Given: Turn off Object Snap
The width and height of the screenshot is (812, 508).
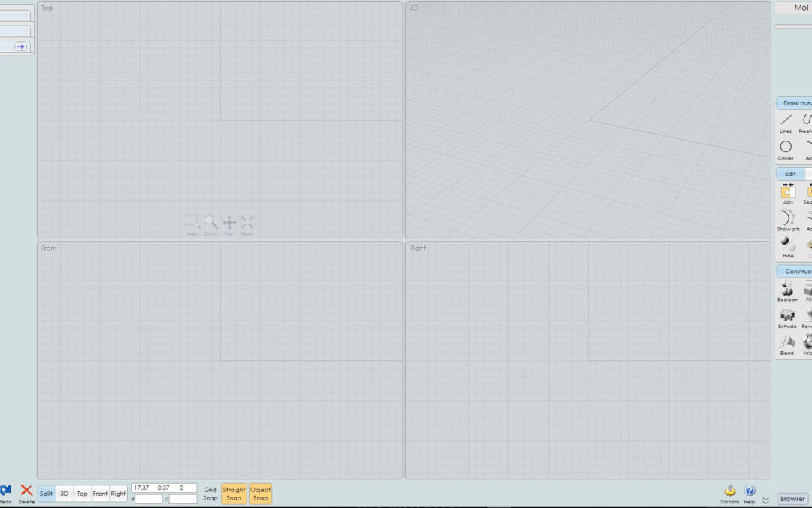Looking at the screenshot, I should point(260,494).
